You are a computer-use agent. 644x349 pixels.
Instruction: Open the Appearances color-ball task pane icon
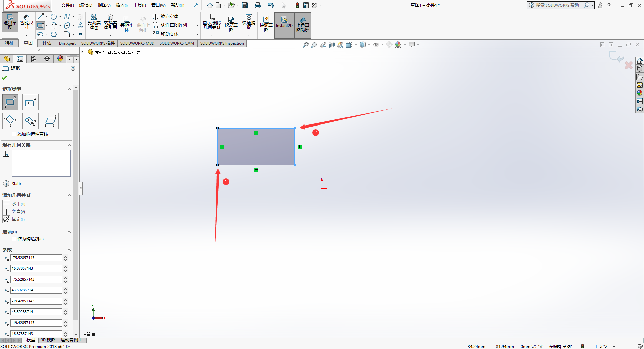[x=640, y=93]
